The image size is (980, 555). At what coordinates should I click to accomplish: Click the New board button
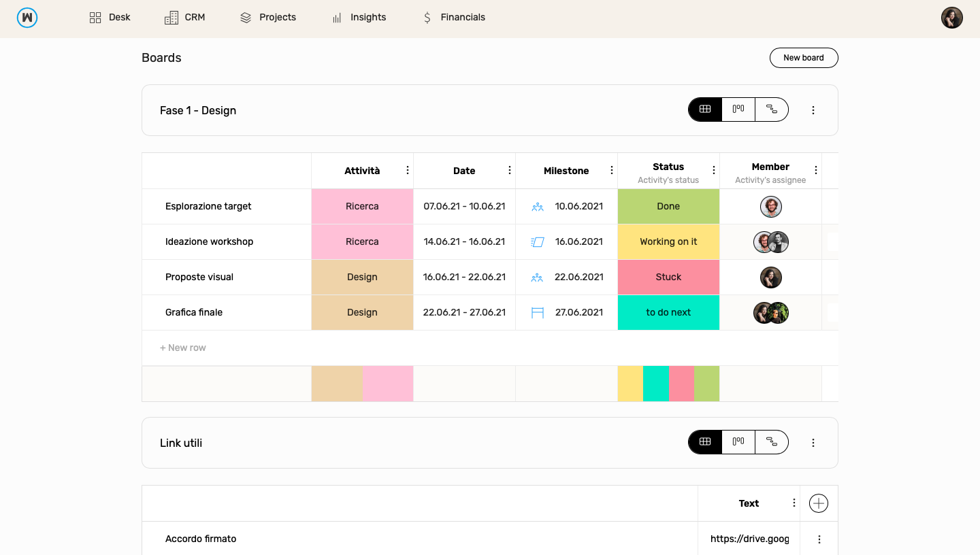804,58
